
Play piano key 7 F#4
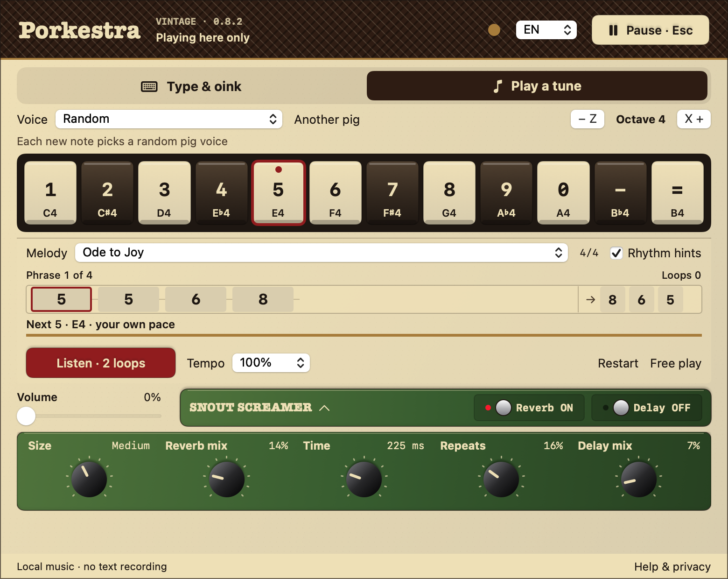tap(392, 193)
